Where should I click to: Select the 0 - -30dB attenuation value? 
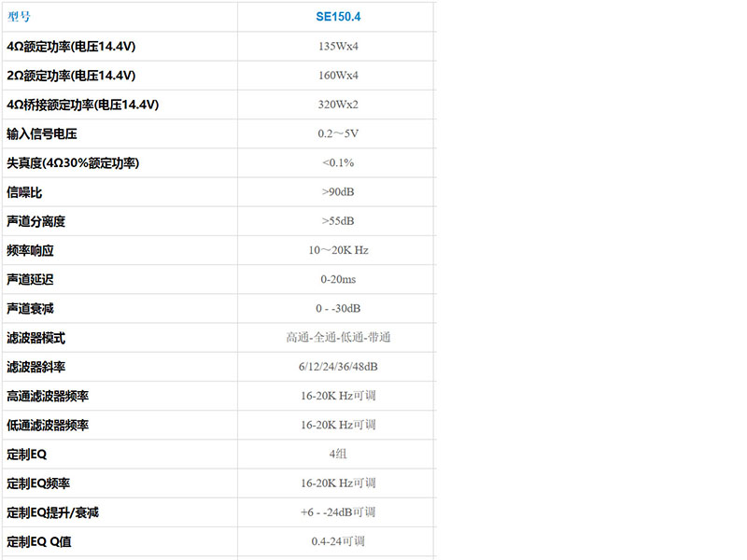click(x=338, y=308)
